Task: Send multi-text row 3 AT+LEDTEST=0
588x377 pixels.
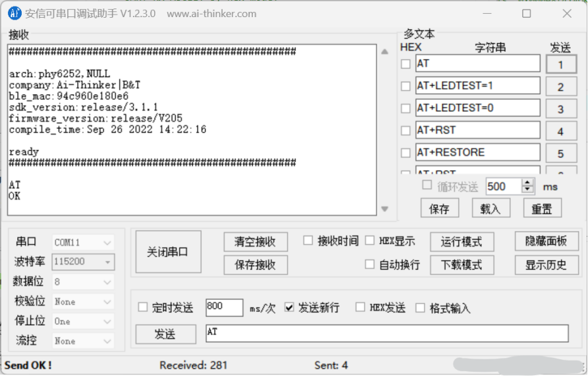Action: [x=561, y=109]
